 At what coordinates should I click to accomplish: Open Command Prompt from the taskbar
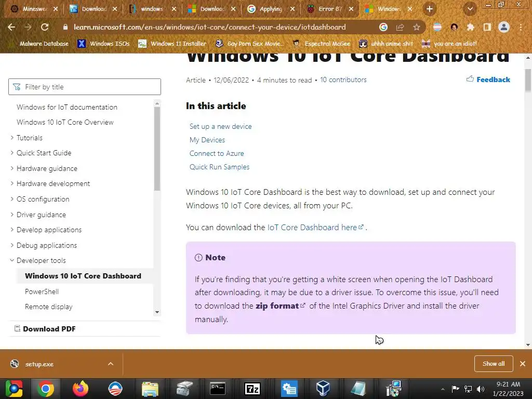click(x=218, y=389)
